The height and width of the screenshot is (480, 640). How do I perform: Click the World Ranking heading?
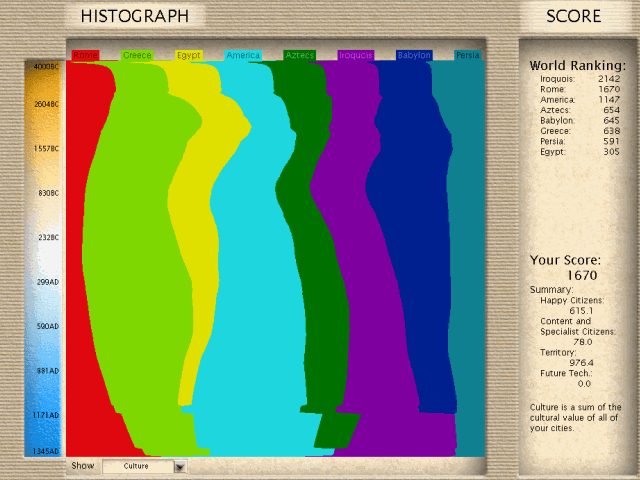(x=578, y=66)
